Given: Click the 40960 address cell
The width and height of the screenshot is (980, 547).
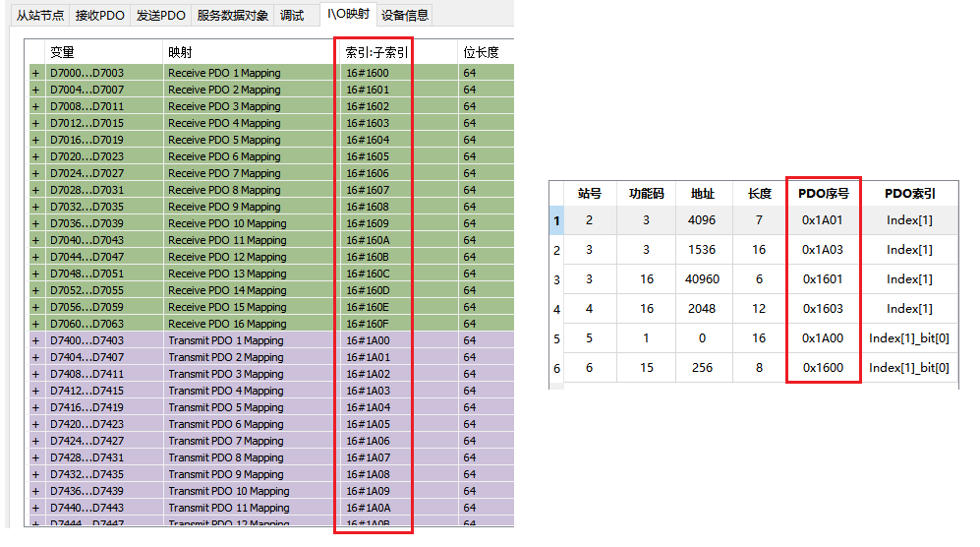Looking at the screenshot, I should 703,279.
